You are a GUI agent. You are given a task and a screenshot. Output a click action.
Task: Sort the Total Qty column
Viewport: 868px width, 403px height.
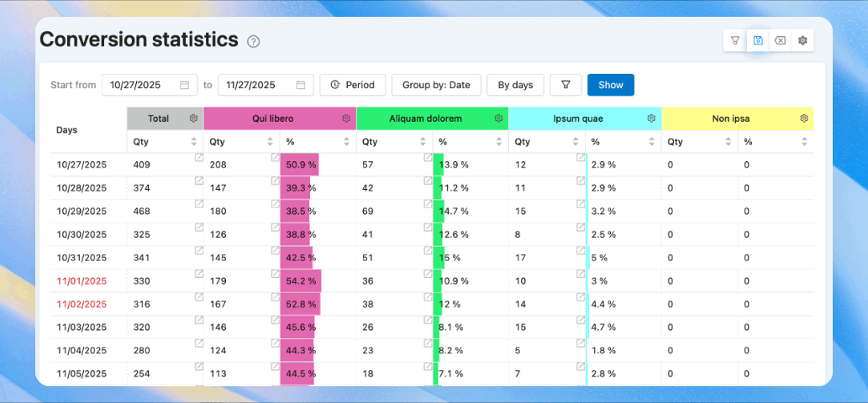coord(194,142)
